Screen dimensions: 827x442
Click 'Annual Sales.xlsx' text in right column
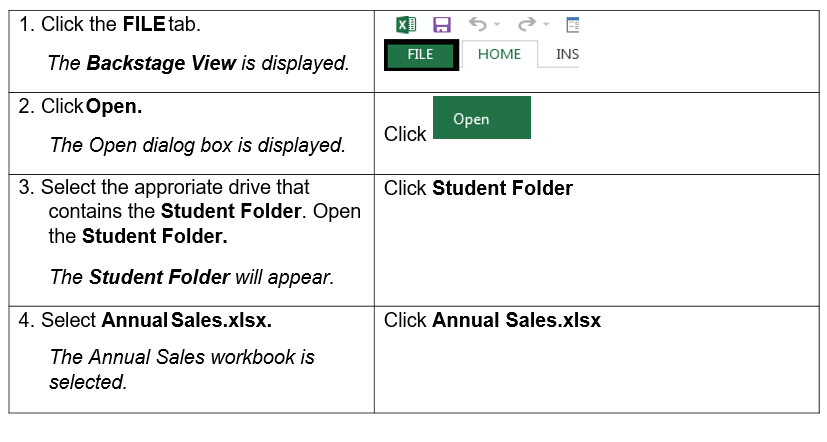click(516, 321)
